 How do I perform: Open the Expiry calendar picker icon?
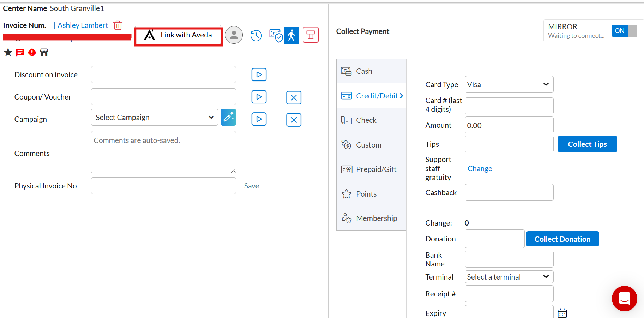(562, 313)
